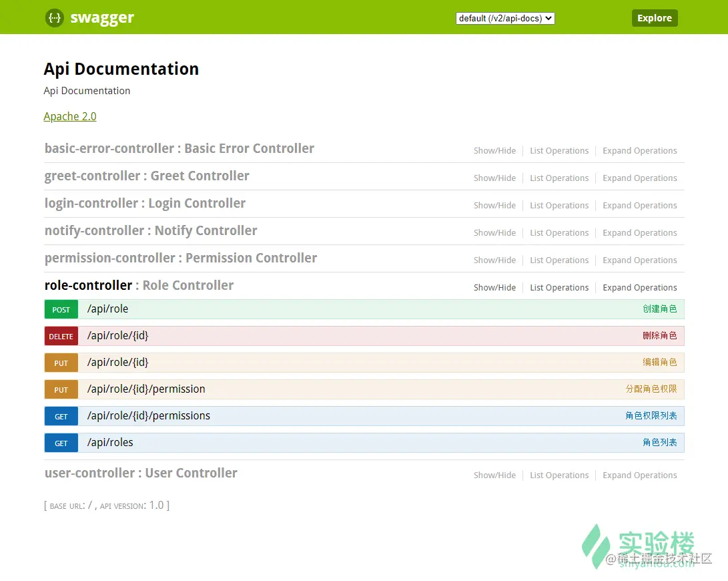Viewport: 728px width, 581px height.
Task: Click List Operations for role-controller
Action: tap(559, 288)
